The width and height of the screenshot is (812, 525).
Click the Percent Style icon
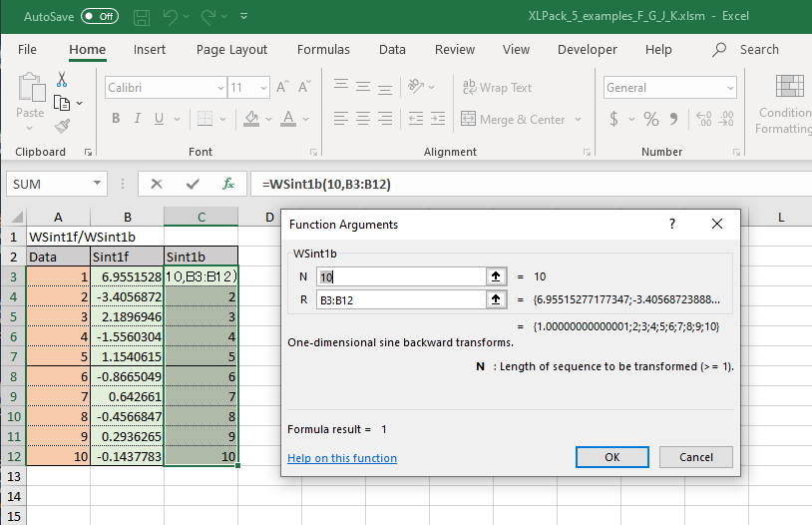pyautogui.click(x=651, y=119)
